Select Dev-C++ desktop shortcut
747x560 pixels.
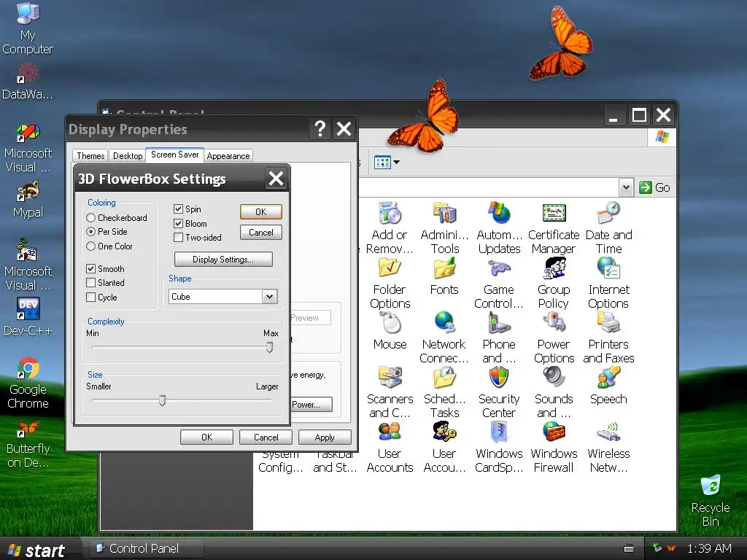pyautogui.click(x=28, y=317)
